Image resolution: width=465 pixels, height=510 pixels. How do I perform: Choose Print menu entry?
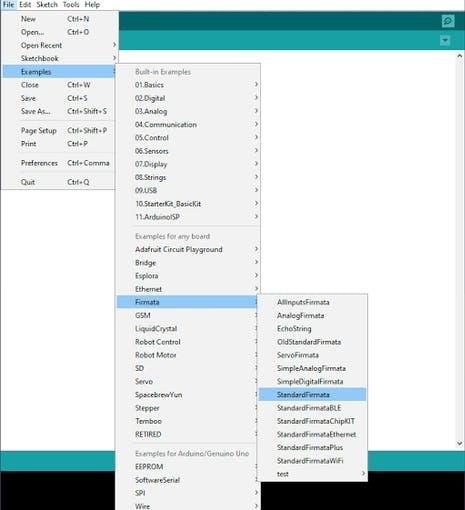[59, 144]
